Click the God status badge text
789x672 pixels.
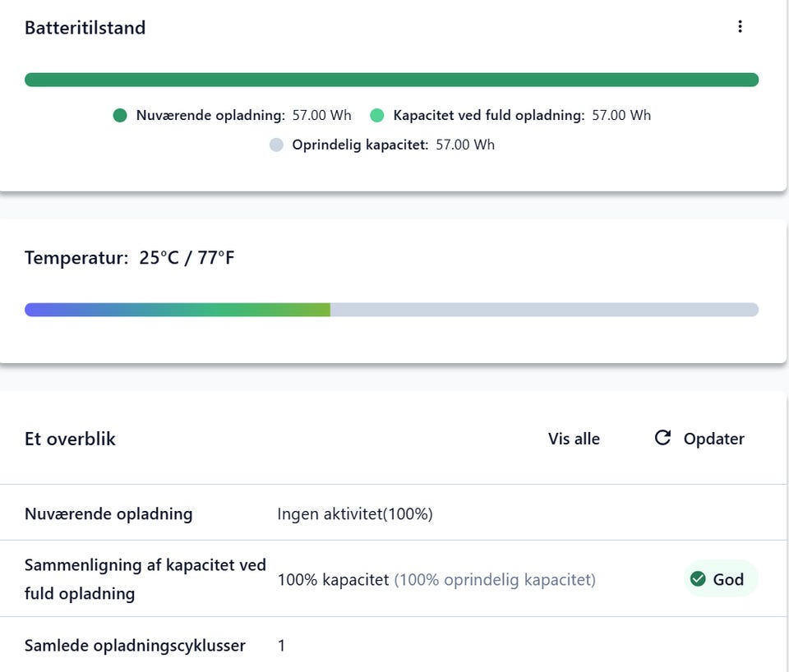pyautogui.click(x=728, y=579)
